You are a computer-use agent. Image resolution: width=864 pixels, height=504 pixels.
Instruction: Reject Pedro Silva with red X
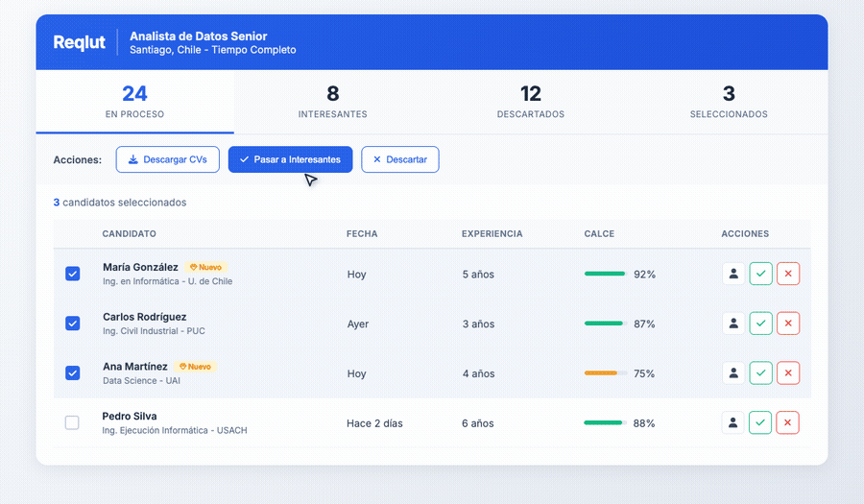click(x=788, y=422)
